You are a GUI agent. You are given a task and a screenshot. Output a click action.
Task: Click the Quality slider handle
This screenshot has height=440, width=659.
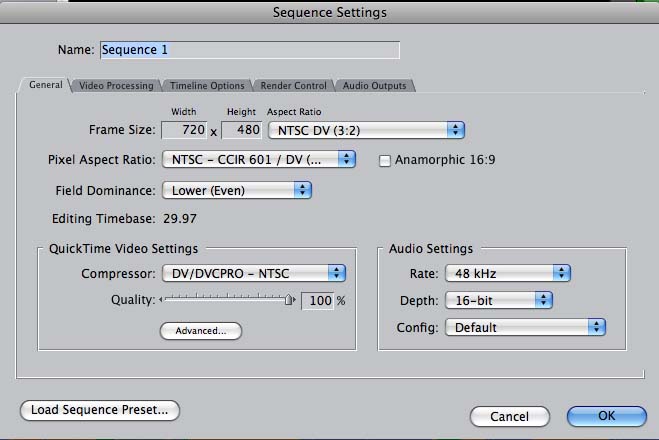[x=289, y=299]
